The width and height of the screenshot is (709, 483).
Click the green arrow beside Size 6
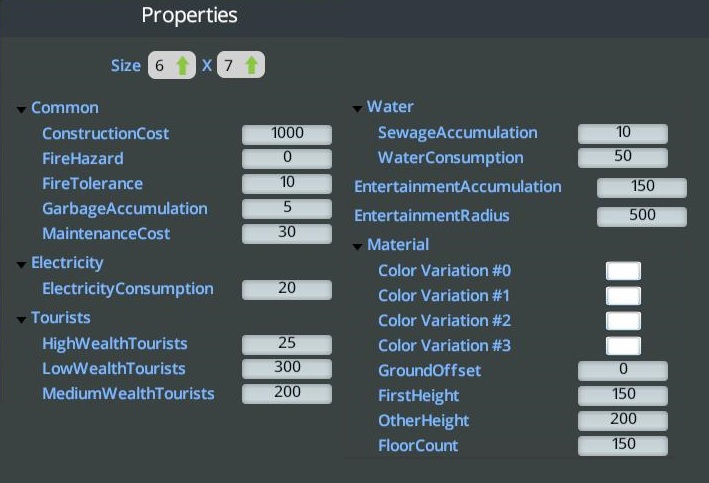182,66
